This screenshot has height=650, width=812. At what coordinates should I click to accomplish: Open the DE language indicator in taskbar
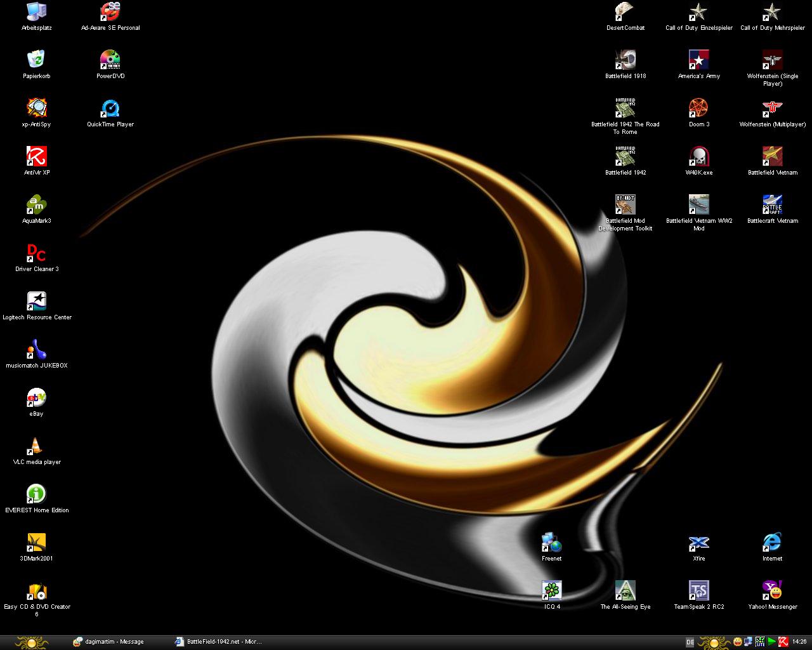690,642
